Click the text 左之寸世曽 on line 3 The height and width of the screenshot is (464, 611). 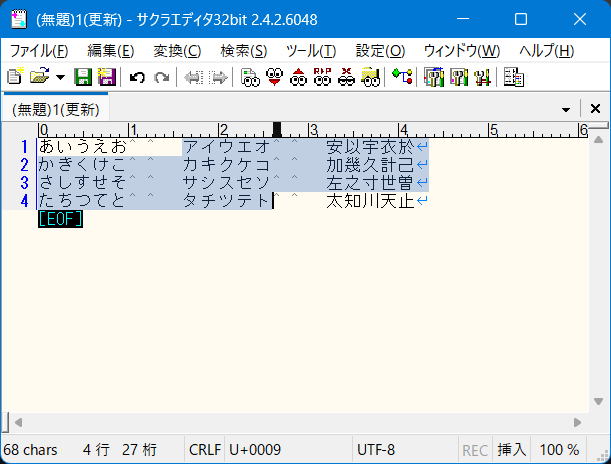coord(370,183)
